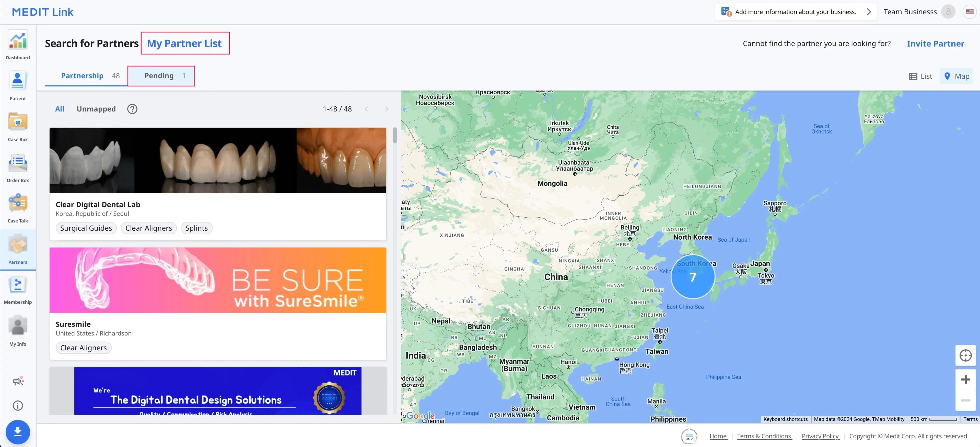Open the Clear Digital Dental Lab banner image
This screenshot has width=980, height=447.
(x=218, y=161)
